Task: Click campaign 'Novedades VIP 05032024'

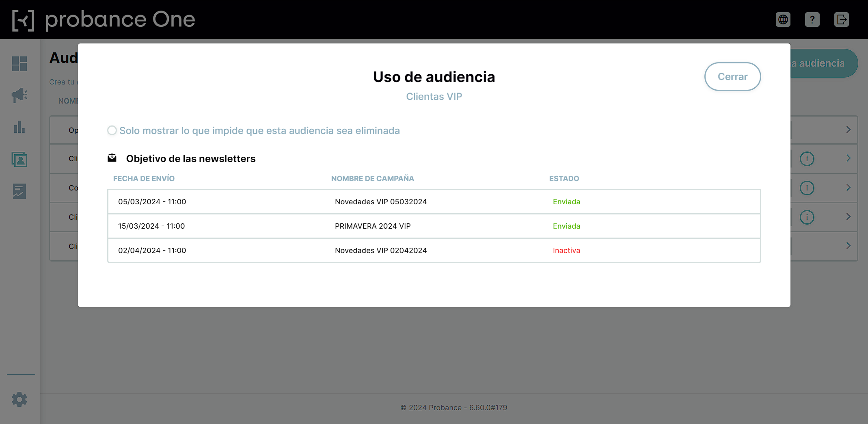Action: point(381,202)
